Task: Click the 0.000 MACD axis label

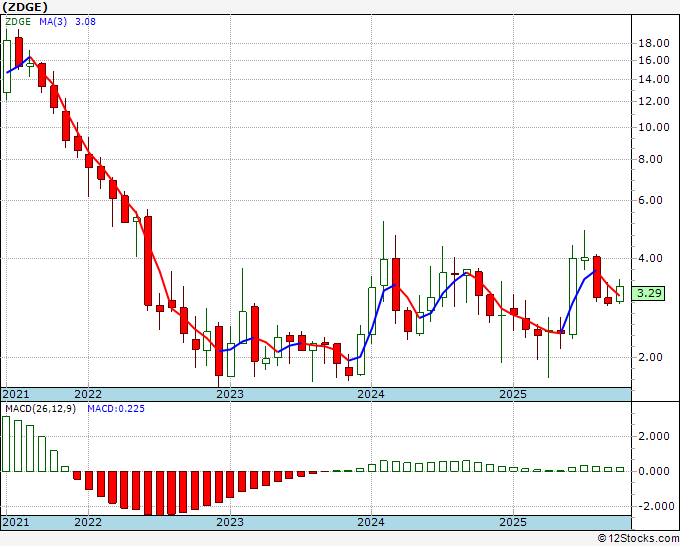Action: (x=654, y=471)
